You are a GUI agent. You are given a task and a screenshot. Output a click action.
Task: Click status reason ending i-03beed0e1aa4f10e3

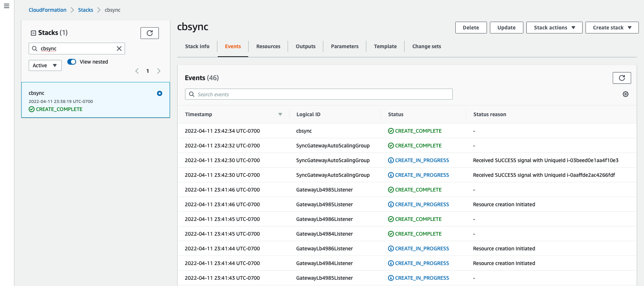[546, 160]
